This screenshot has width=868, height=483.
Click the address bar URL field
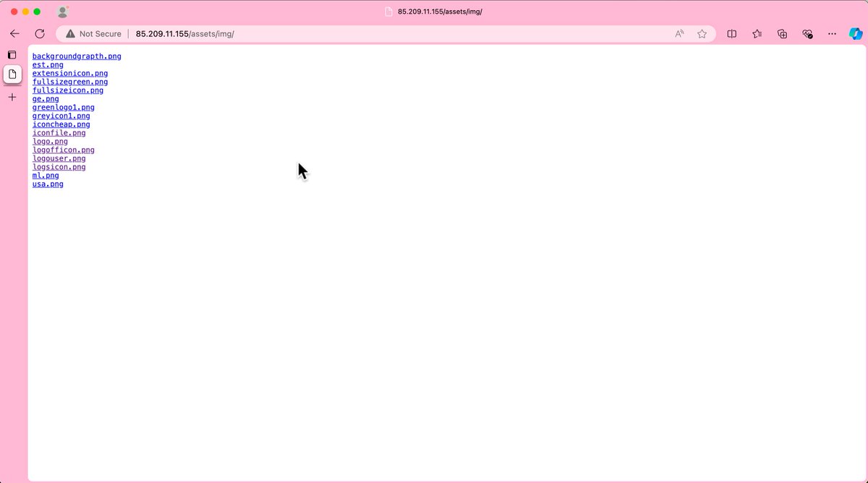386,34
